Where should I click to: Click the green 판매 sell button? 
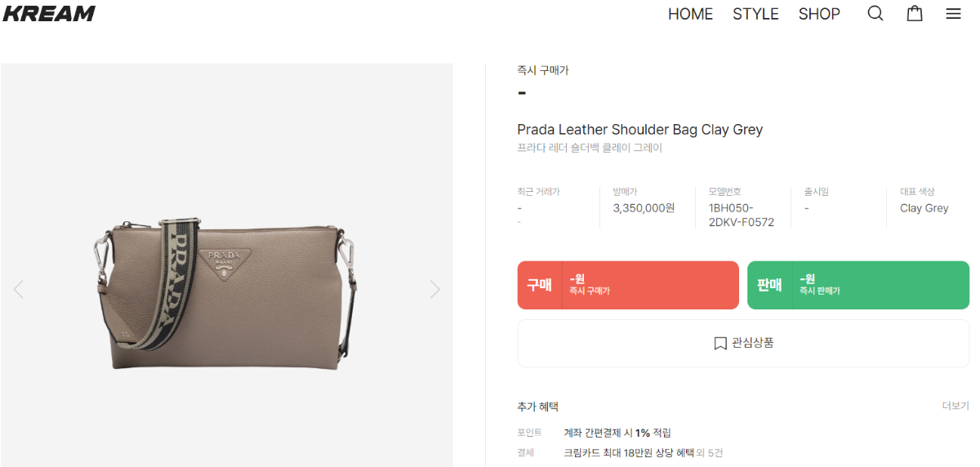tap(858, 285)
